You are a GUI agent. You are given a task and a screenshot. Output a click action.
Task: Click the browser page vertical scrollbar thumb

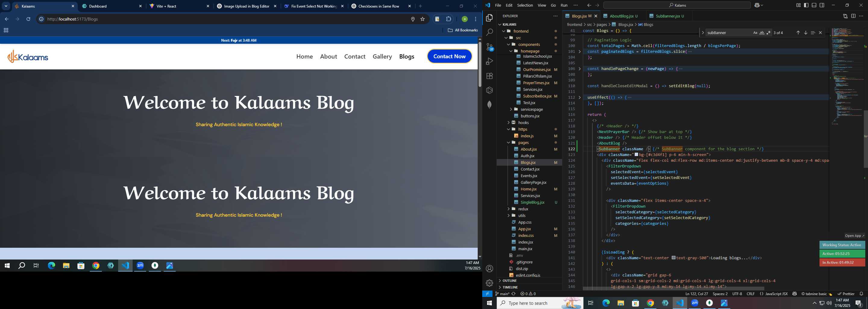480,64
